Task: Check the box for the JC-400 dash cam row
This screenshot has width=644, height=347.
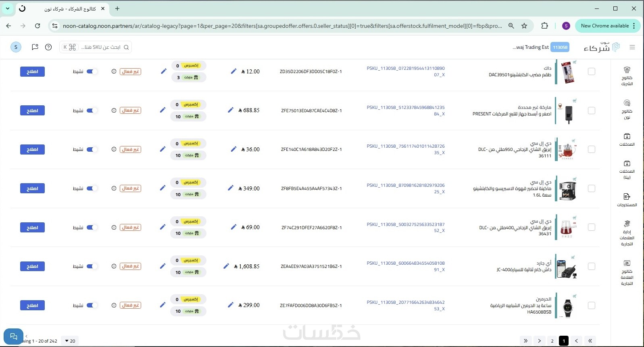Action: (x=592, y=266)
